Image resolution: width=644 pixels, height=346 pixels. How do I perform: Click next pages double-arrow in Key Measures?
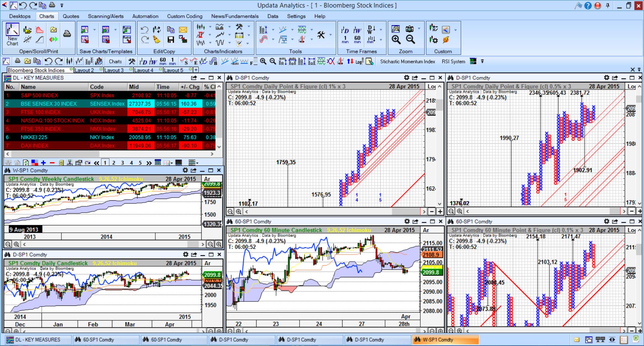tap(149, 163)
